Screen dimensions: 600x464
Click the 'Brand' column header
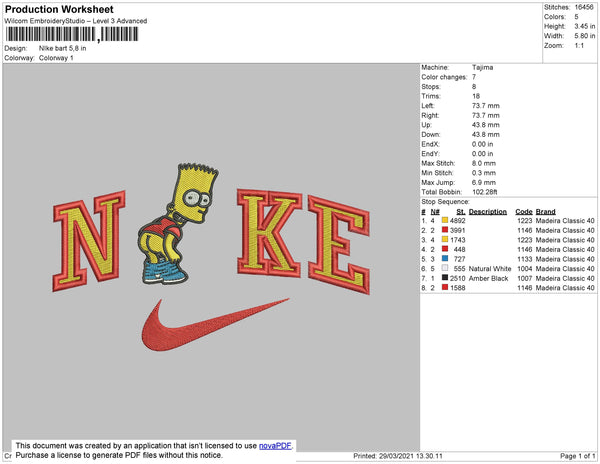pos(545,212)
